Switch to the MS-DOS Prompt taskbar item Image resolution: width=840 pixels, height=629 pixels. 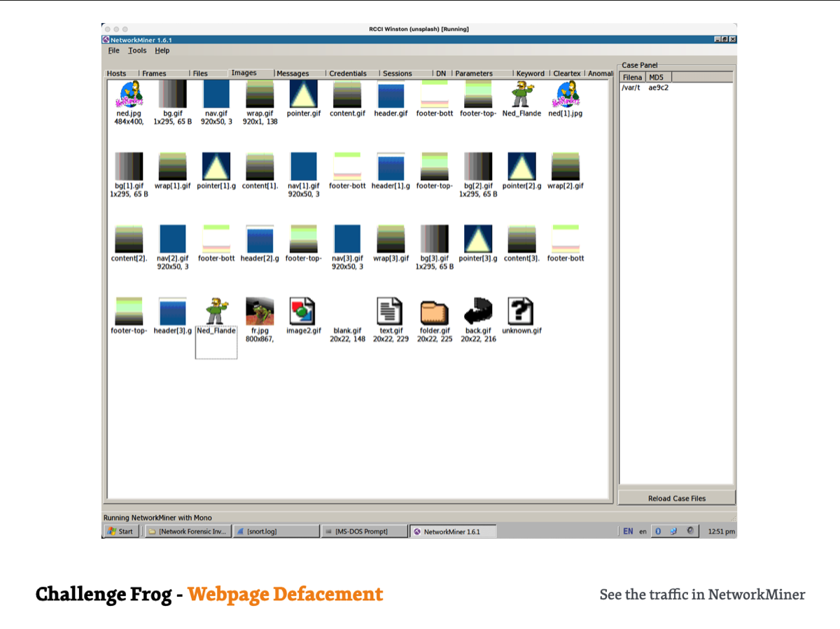pos(364,532)
